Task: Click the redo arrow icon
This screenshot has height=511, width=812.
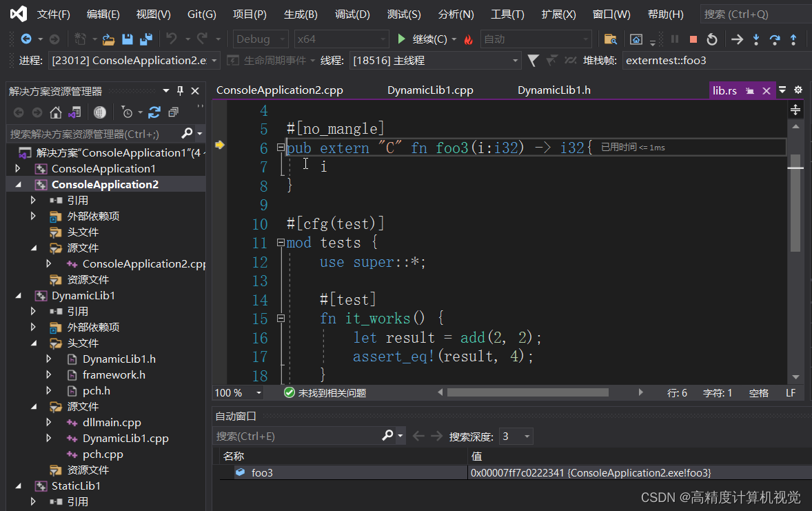Action: [203, 39]
